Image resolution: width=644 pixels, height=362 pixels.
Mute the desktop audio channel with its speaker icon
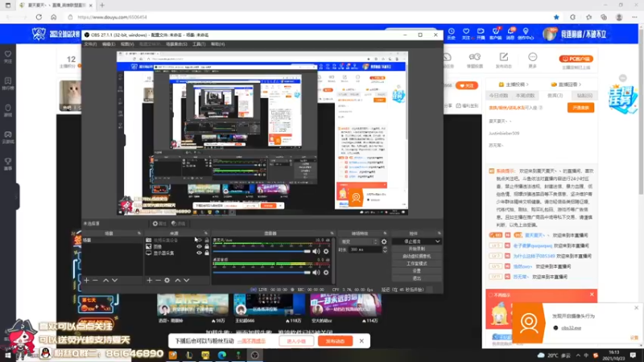tap(316, 272)
